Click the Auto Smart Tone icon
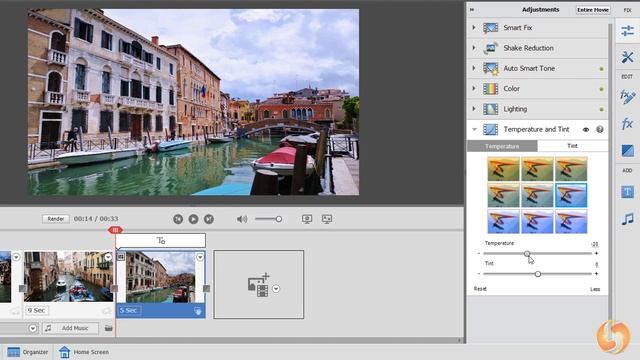 [x=490, y=69]
